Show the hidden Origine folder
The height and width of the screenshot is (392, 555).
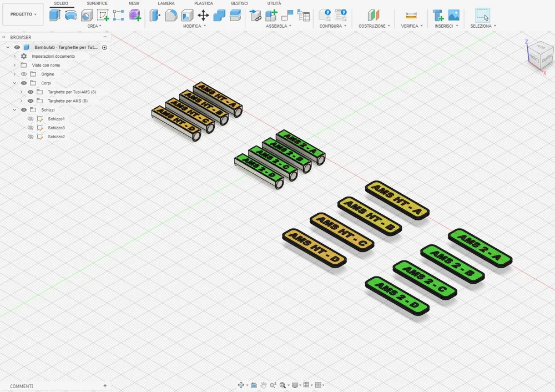[x=24, y=74]
